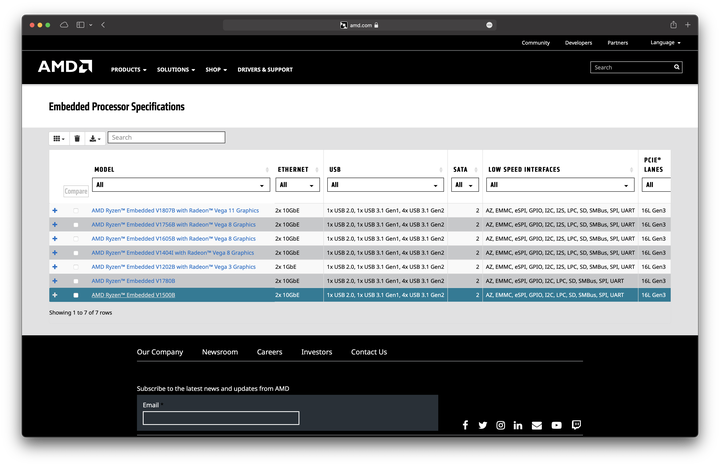Screen dimensions: 720x466
Task: Click the Email subscription field
Action: point(221,418)
